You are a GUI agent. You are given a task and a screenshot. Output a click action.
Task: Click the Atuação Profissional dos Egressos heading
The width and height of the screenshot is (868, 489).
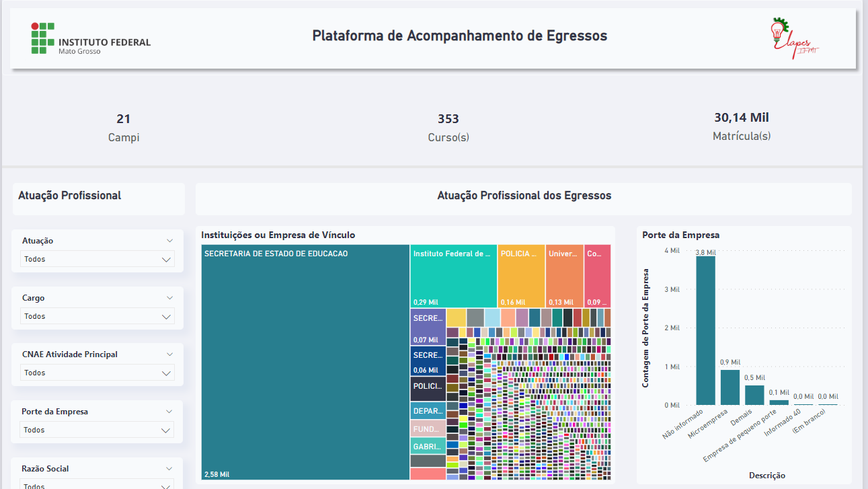click(x=524, y=196)
